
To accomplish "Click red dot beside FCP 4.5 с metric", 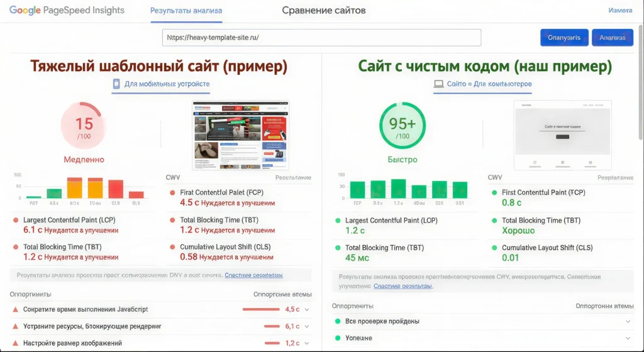I will point(172,192).
